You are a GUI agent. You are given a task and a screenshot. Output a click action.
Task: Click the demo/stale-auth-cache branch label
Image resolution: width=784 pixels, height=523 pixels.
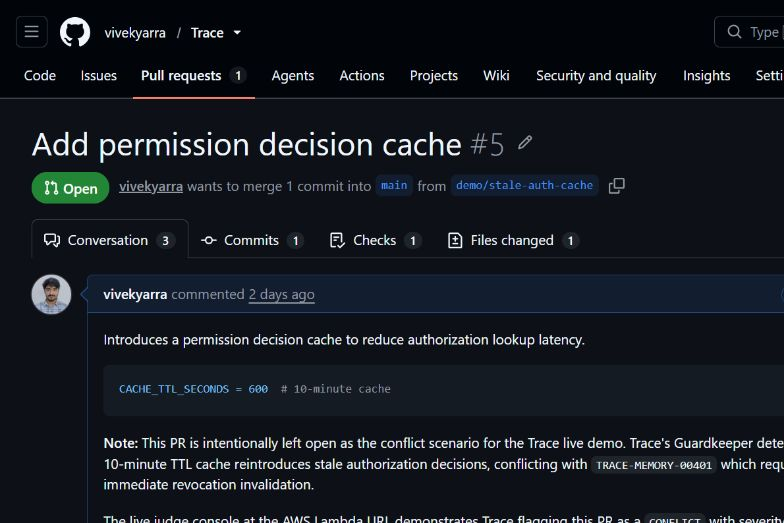click(524, 186)
